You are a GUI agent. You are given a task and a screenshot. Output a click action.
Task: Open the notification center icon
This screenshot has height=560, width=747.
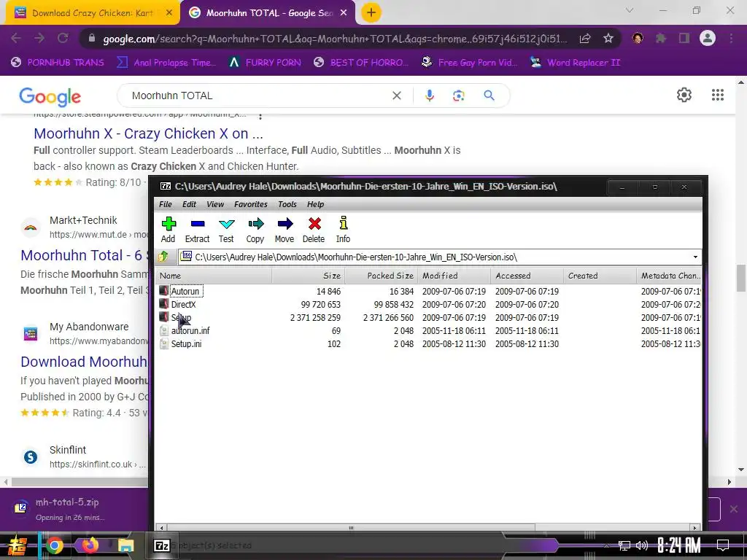[723, 545]
